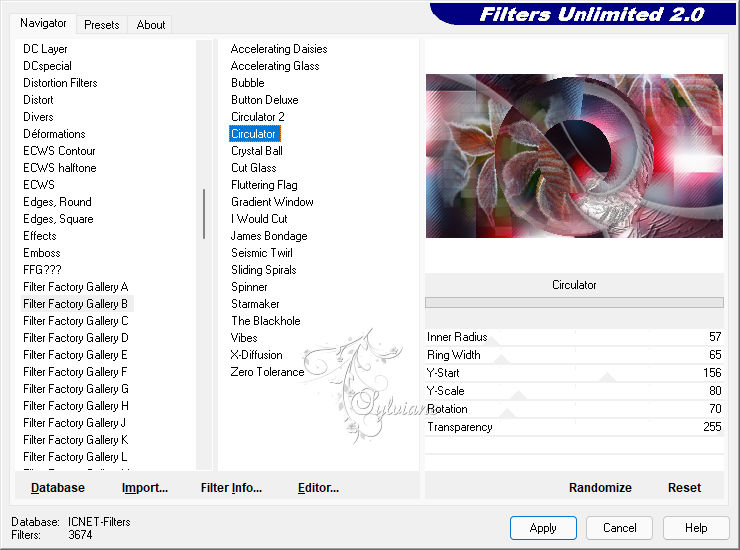Adjust the Y-Scale slider

(x=574, y=391)
